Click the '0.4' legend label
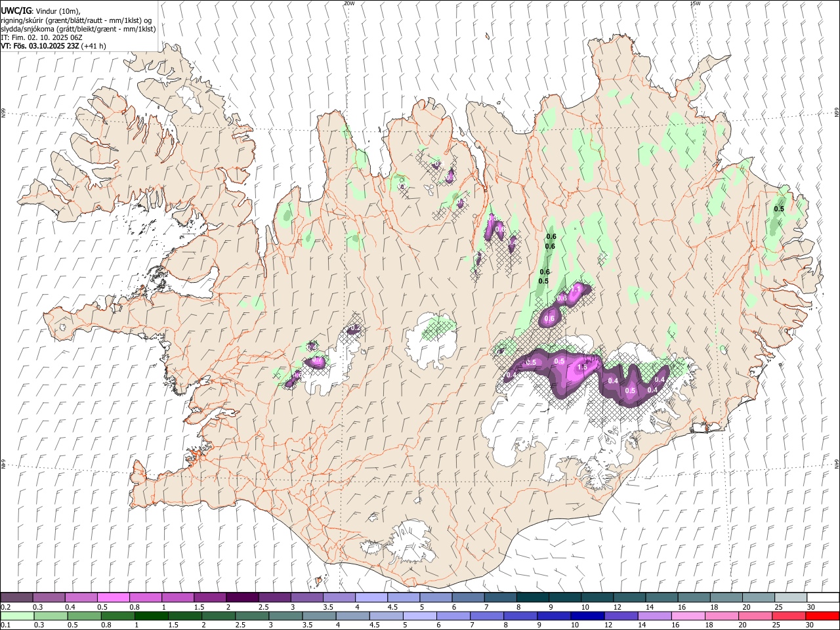 point(70,607)
